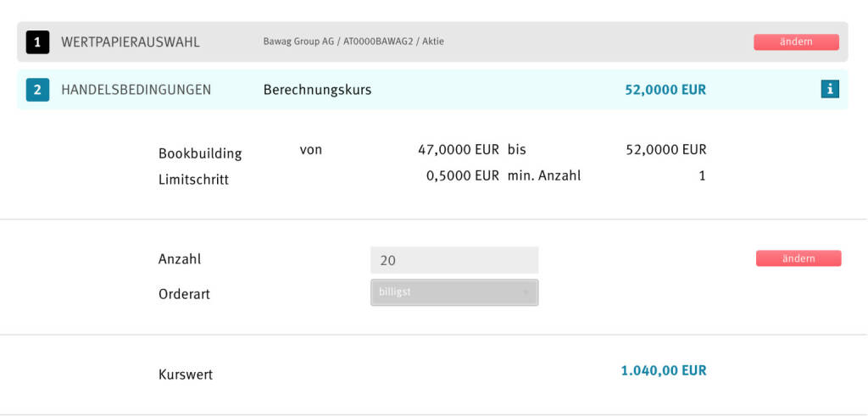Click the 52,0000 EUR upper bookbuilding price
The image size is (868, 416).
pyautogui.click(x=665, y=150)
